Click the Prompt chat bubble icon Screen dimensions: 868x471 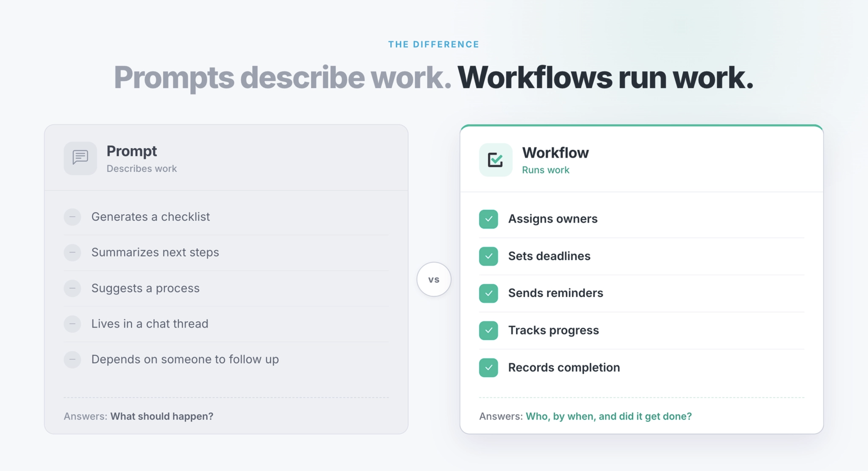pos(80,158)
